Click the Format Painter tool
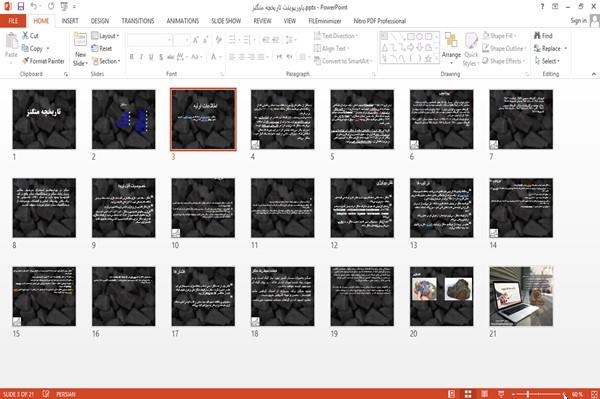600x399 pixels. pos(43,61)
